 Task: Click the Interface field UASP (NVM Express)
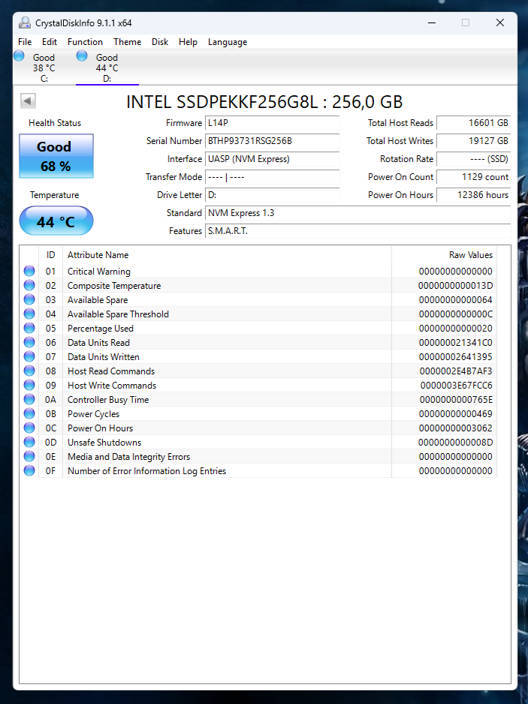pos(272,158)
